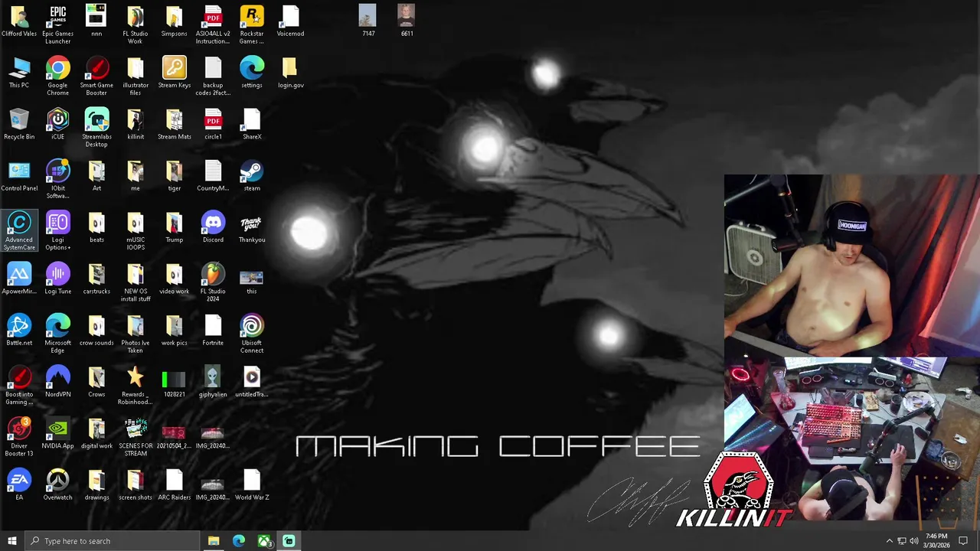The image size is (980, 551).
Task: Select Smart Game Booster icon
Action: coord(96,76)
